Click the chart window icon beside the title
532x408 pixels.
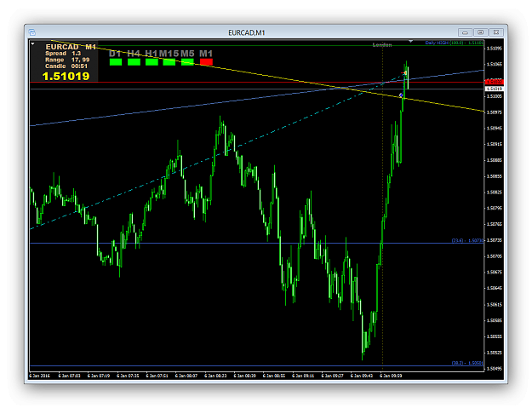(x=32, y=32)
